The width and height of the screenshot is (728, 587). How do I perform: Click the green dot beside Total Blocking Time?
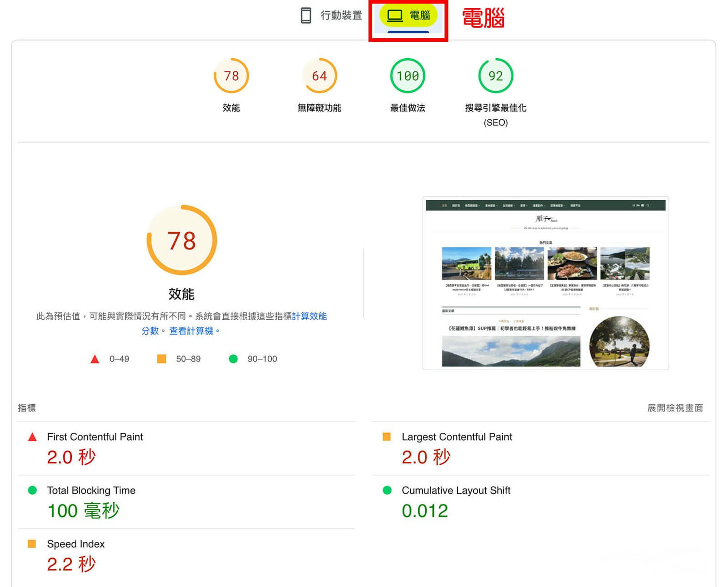32,490
